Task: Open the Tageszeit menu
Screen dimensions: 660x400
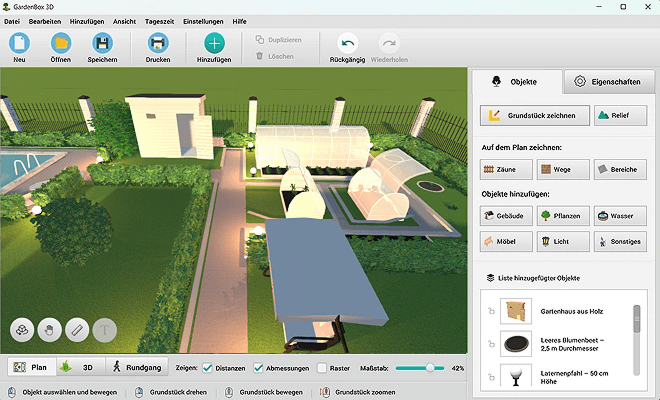Action: [159, 21]
